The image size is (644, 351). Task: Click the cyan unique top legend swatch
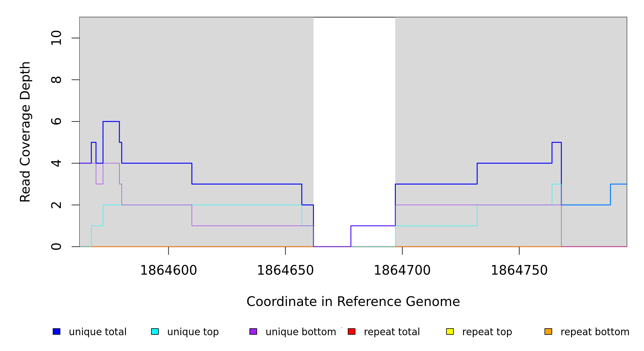coord(155,331)
